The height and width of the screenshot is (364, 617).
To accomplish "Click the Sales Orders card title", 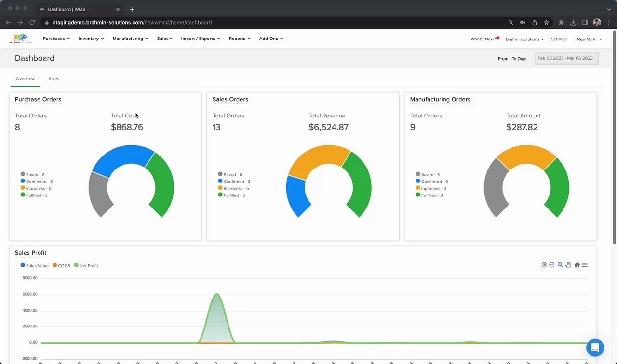I will (230, 100).
